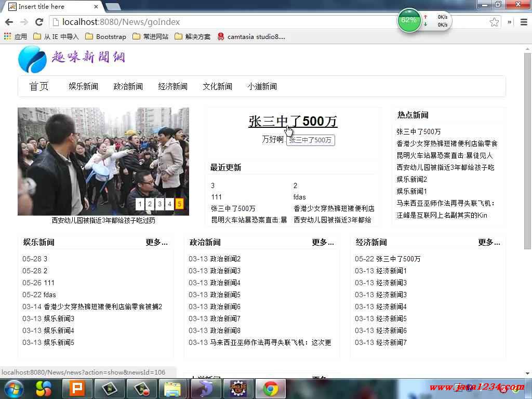
Task: Open 03-13 经济新闻1 in the economy list
Action: tap(381, 271)
